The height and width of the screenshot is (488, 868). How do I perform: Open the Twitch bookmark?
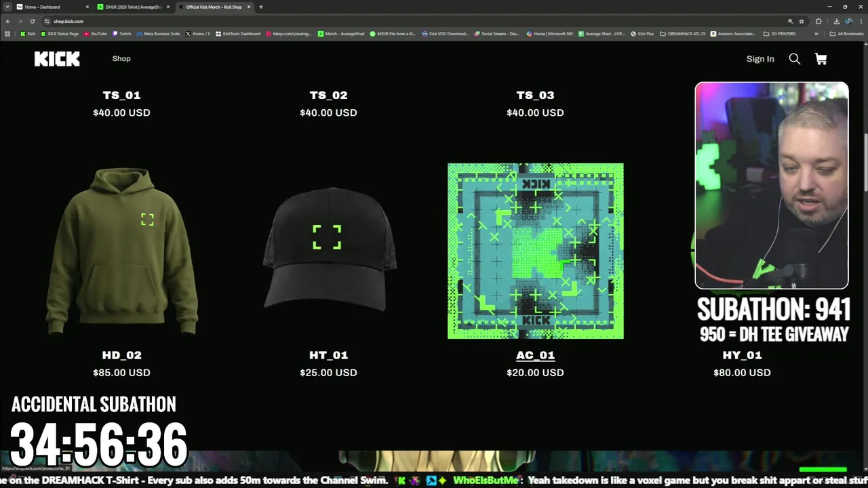pyautogui.click(x=122, y=33)
